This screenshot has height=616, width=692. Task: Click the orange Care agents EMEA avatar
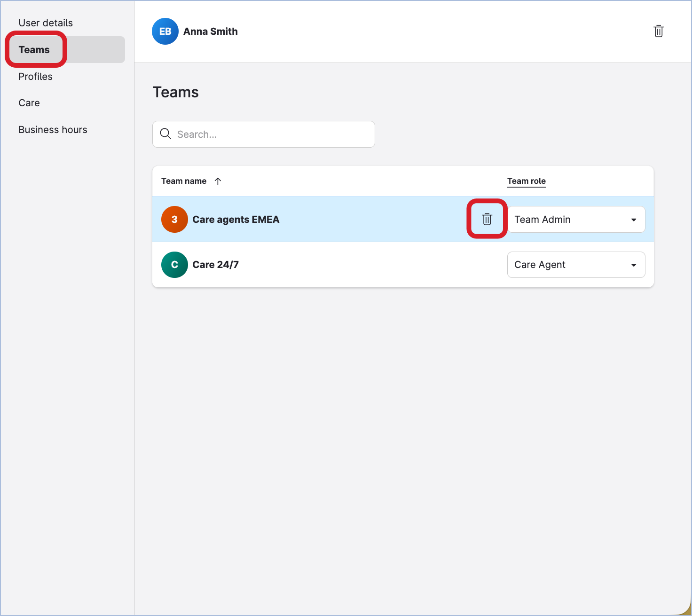click(x=174, y=220)
